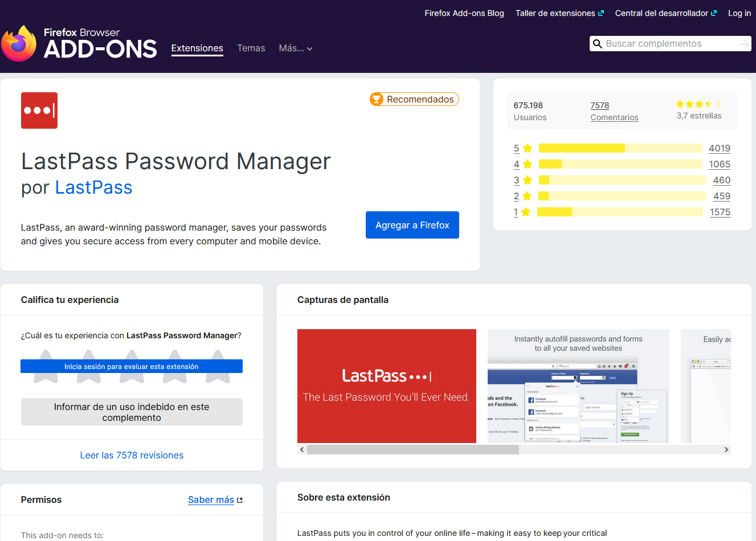This screenshot has width=756, height=541.
Task: Click the Recomendados trophy badge
Action: click(x=377, y=99)
